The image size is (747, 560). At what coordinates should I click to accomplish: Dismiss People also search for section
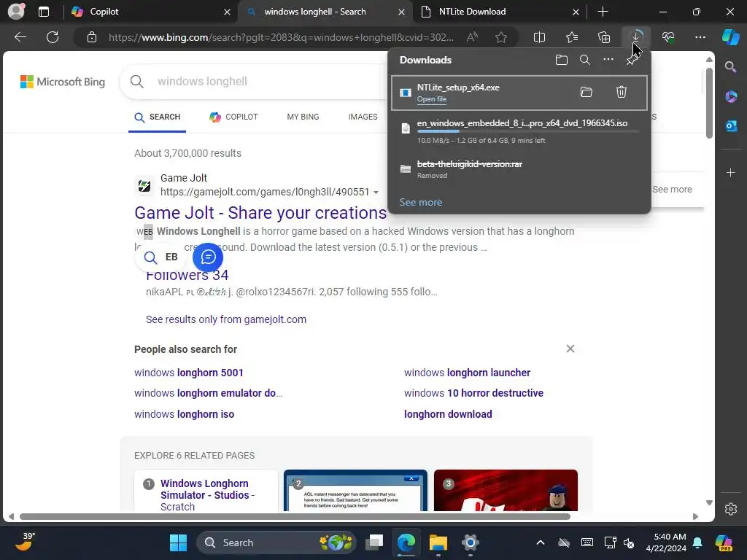point(570,349)
